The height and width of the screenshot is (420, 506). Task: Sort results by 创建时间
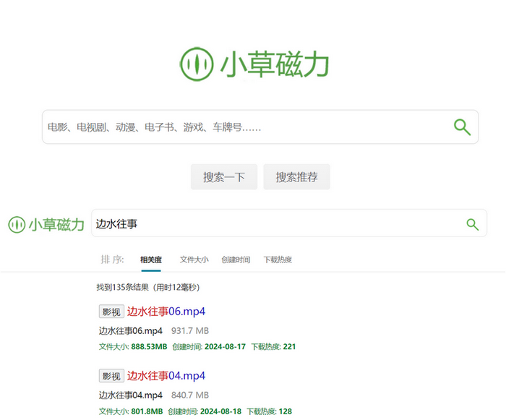[236, 260]
